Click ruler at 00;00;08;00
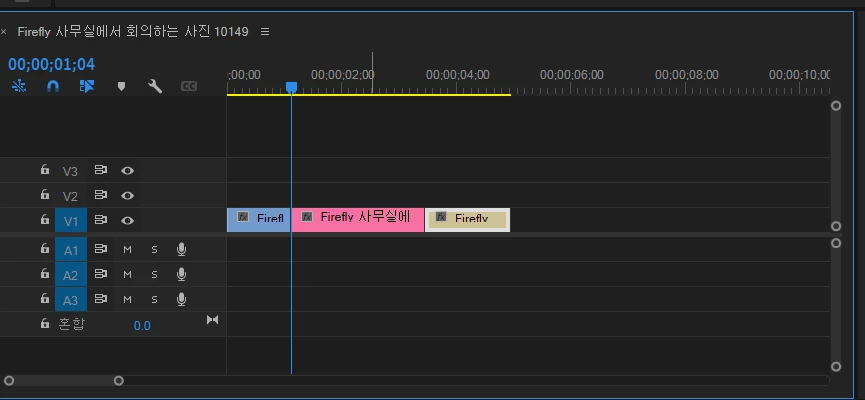865x400 pixels. click(x=686, y=74)
